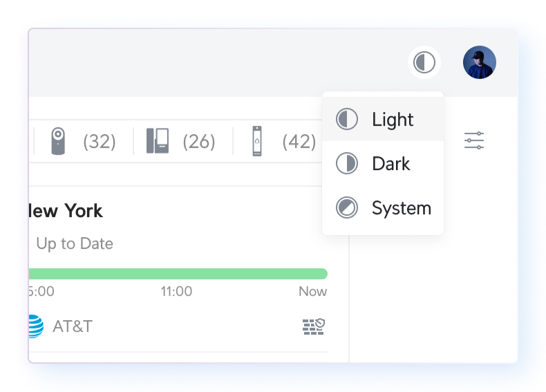Click the half-circle icon beside Light
Viewport: 546px width, 392px height.
[x=347, y=119]
